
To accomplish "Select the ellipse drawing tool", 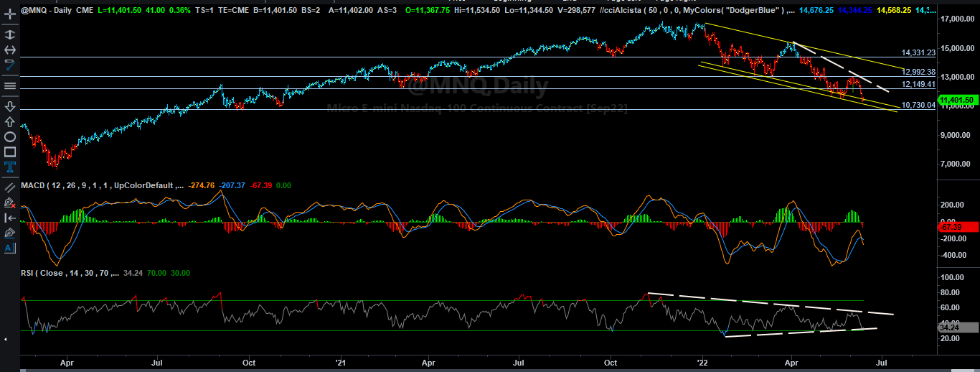I will tap(10, 136).
